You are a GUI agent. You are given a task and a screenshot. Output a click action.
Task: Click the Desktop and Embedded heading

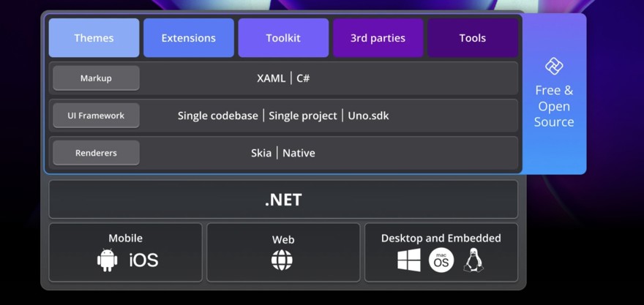pyautogui.click(x=441, y=238)
